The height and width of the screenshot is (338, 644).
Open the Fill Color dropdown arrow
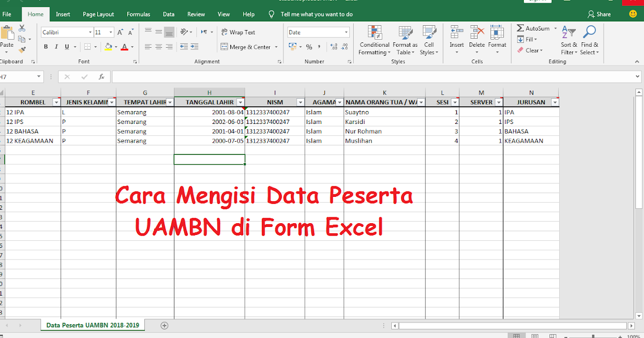point(115,47)
